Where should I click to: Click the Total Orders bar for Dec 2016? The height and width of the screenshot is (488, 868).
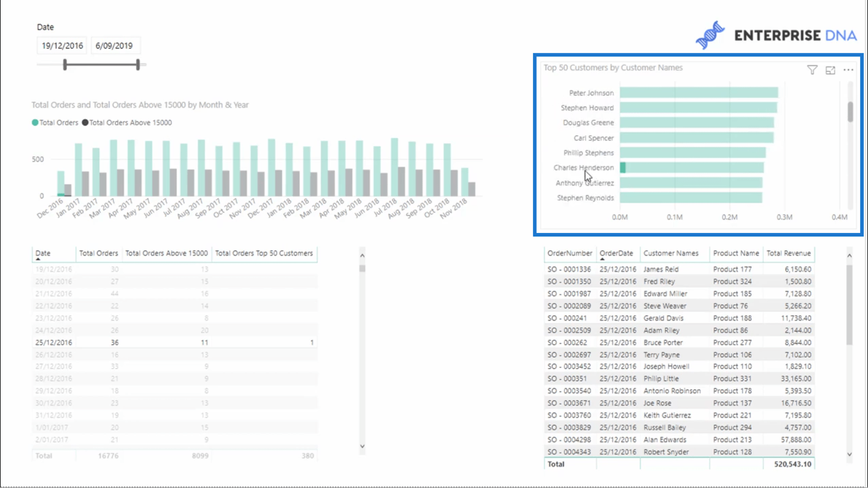(x=61, y=183)
